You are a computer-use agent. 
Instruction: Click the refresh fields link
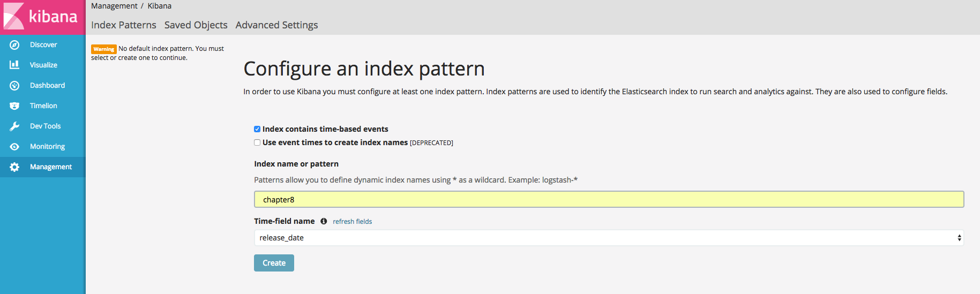coord(352,222)
